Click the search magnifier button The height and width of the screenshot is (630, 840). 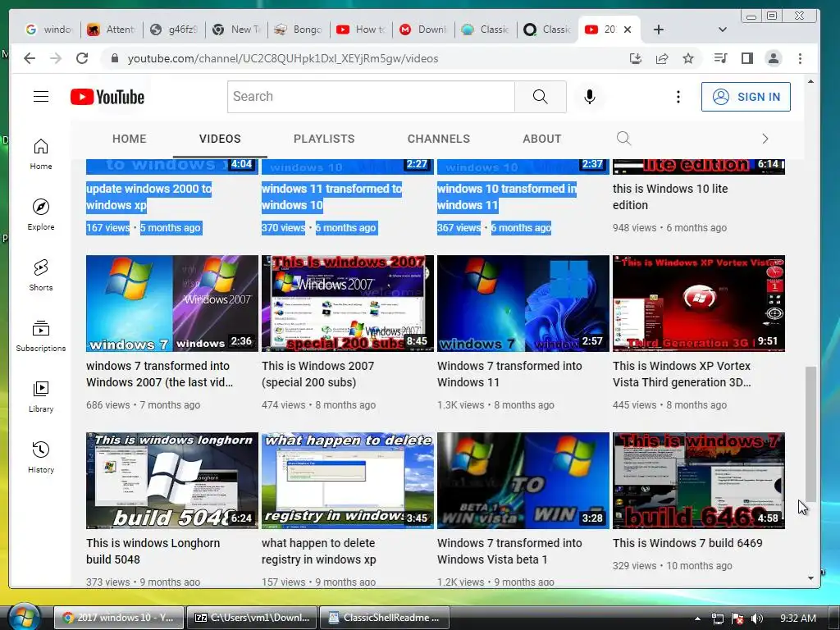tap(540, 97)
